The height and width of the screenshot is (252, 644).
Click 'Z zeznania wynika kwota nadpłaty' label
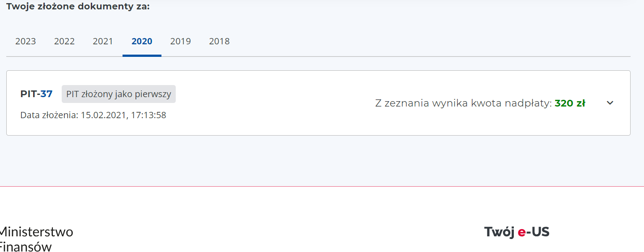pos(463,103)
